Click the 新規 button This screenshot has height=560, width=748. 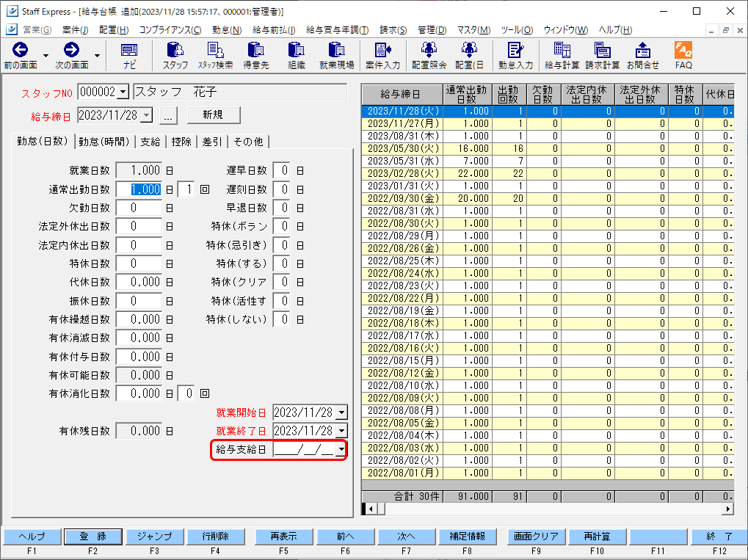pos(213,114)
